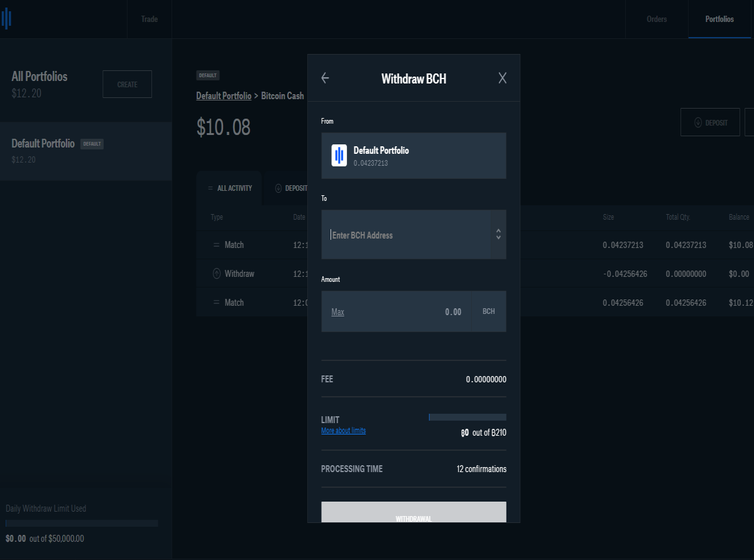
Task: Click the first Match row icon
Action: (x=217, y=245)
